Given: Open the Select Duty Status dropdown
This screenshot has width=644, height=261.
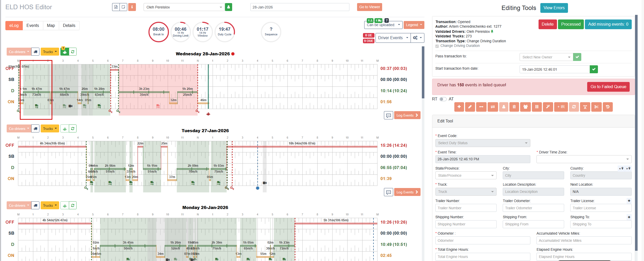Looking at the screenshot, I should [483, 143].
